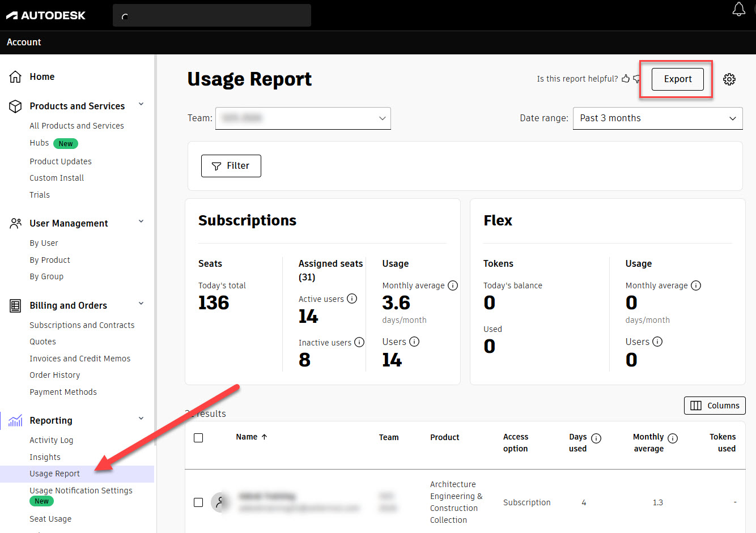The width and height of the screenshot is (756, 533).
Task: Collapse Products and Services section
Action: (141, 104)
